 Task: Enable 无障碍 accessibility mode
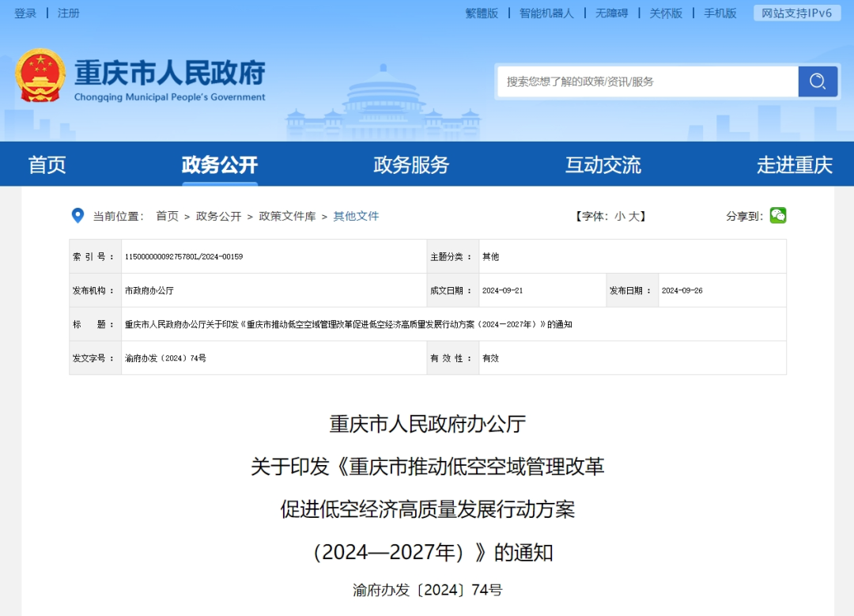tap(611, 13)
